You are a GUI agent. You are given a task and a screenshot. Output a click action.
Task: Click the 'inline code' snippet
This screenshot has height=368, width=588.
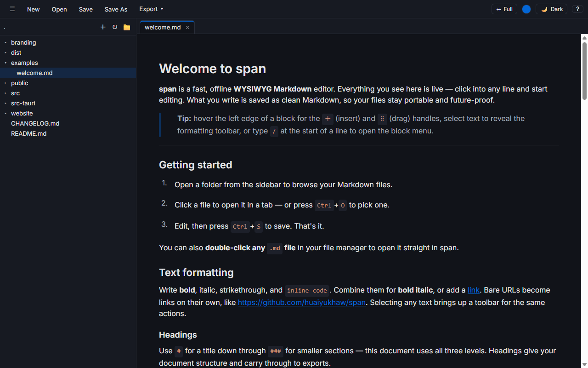tap(307, 290)
